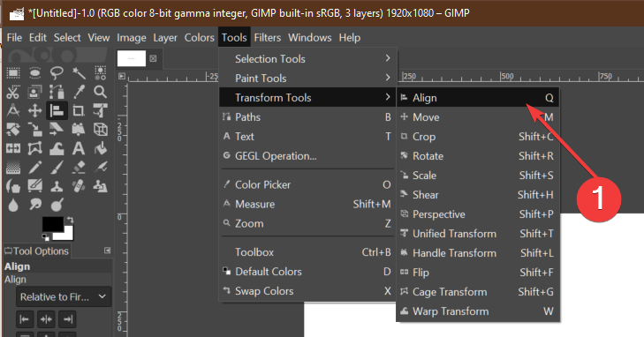Select the Flip tool in toolbox

[x=13, y=148]
